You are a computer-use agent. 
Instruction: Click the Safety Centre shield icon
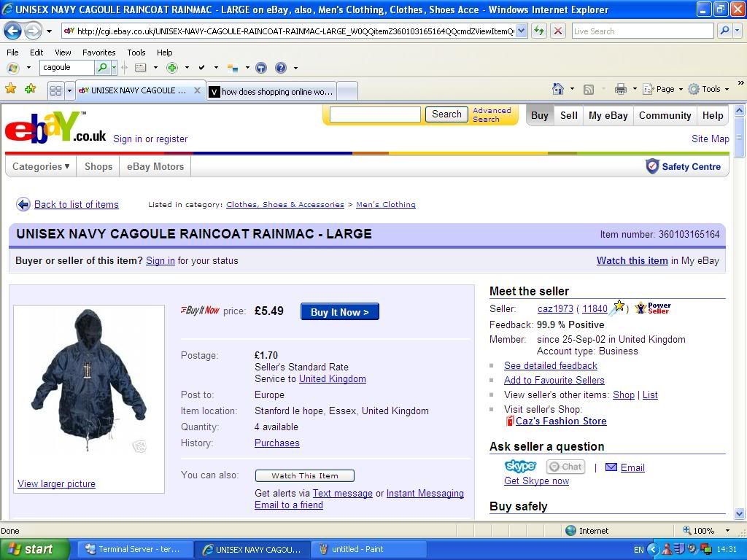pyautogui.click(x=651, y=166)
